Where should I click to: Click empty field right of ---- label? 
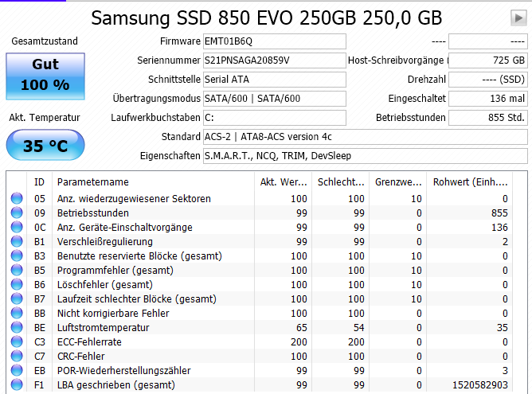(488, 41)
